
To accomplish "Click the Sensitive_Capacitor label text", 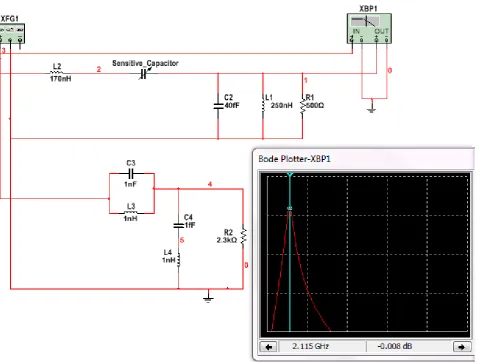I will tap(145, 63).
